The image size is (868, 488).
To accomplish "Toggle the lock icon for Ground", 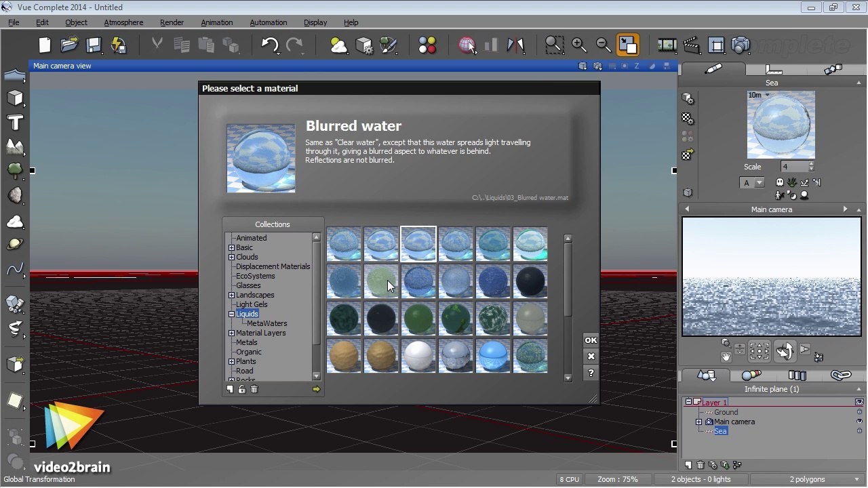I will [859, 412].
